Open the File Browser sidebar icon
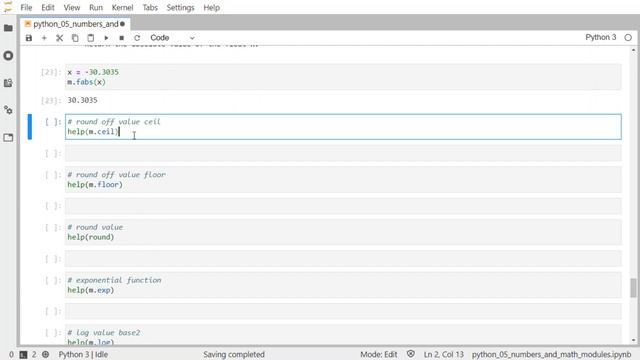The height and width of the screenshot is (360, 640). pos(8,28)
